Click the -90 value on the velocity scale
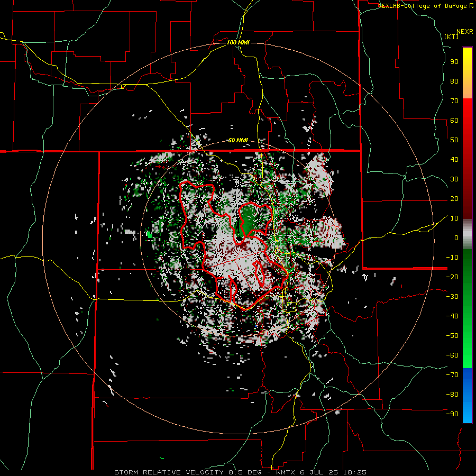 coord(452,414)
